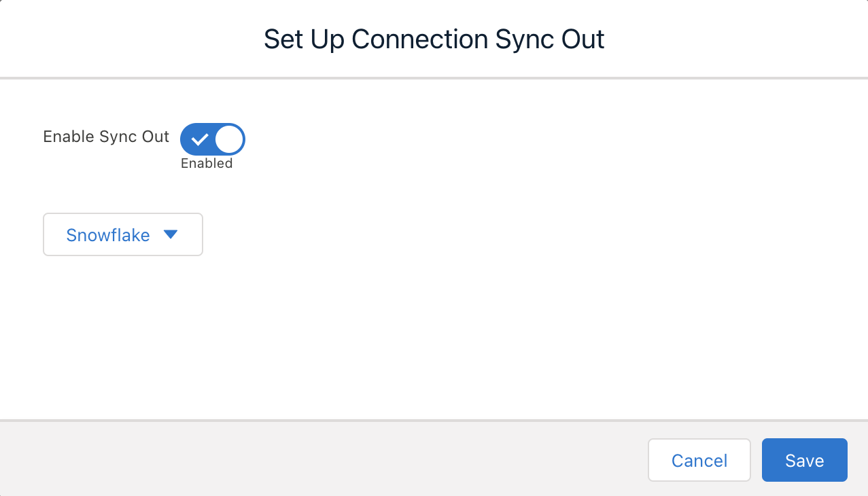Screen dimensions: 868x496
Task: Click the Set Up Connection Sync Out title
Action: pos(434,39)
